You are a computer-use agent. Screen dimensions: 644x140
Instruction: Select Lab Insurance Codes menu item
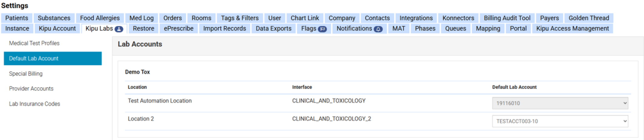35,104
